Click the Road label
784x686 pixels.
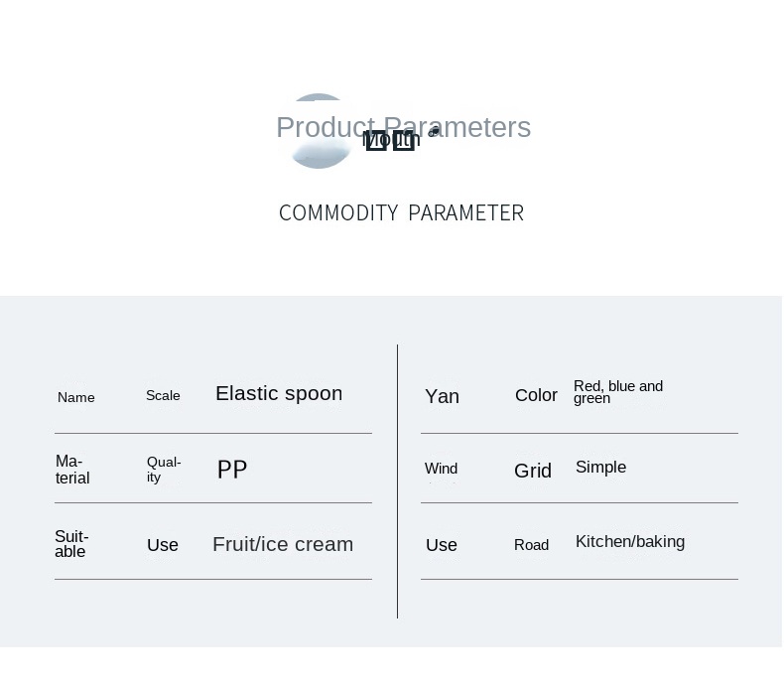tap(531, 545)
